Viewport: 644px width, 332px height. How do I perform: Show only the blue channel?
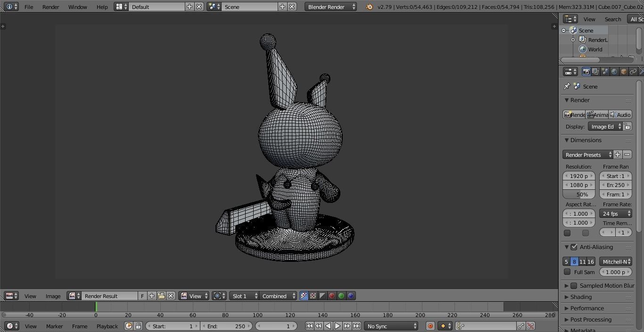(x=351, y=296)
